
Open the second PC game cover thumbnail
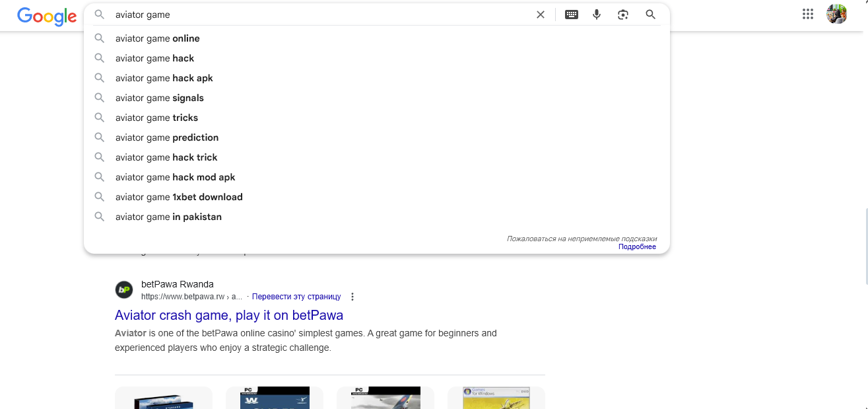(275, 398)
